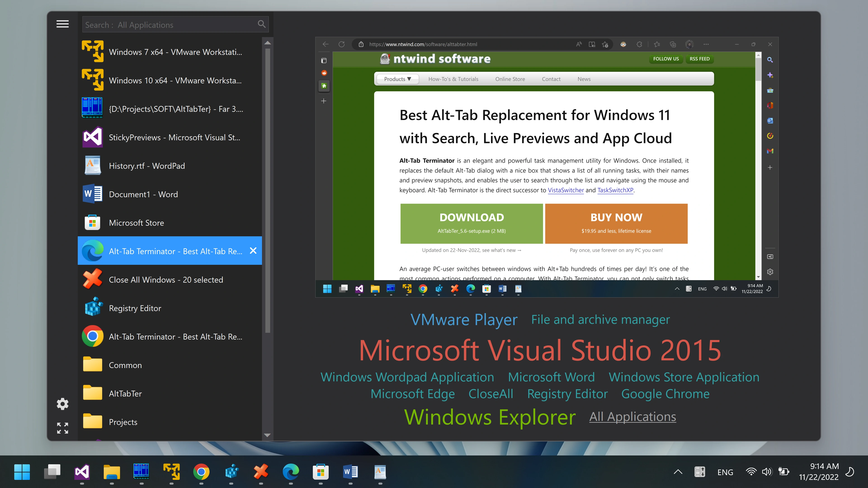Switch to History.rtf - WordPad

(x=170, y=166)
